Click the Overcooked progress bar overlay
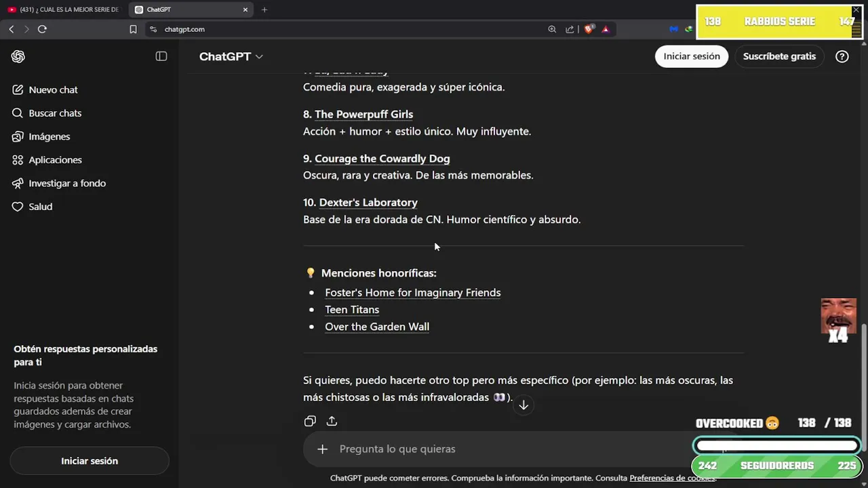This screenshot has height=488, width=868. click(x=777, y=446)
